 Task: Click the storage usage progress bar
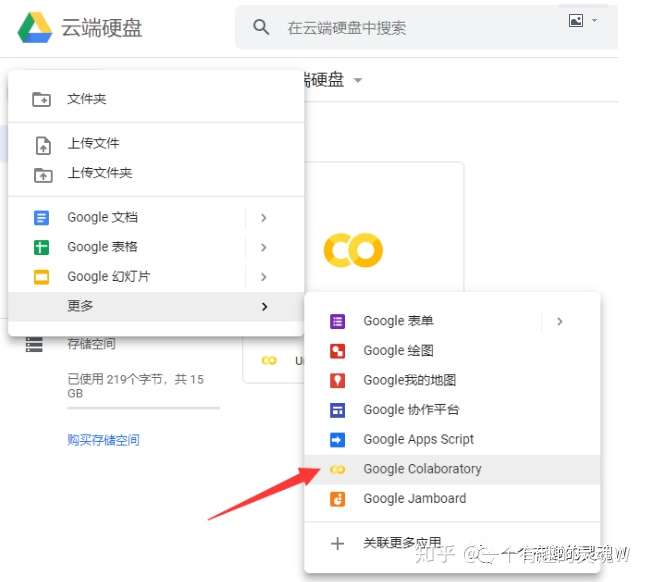point(143,408)
